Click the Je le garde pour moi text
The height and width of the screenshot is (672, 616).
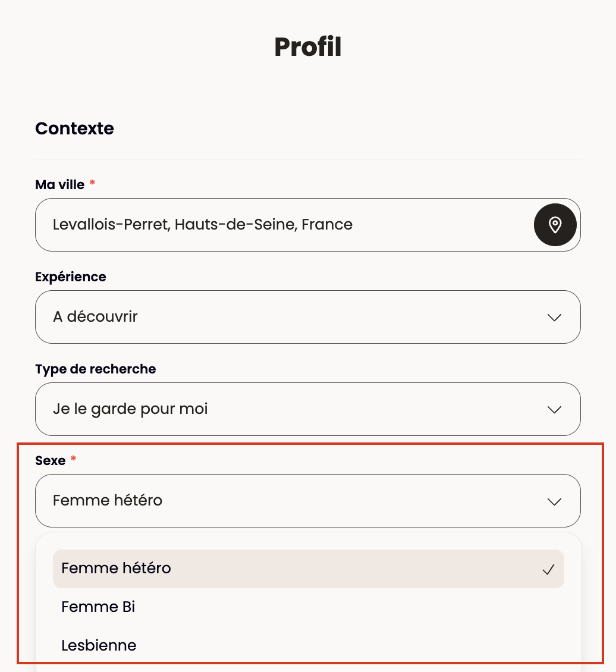(x=130, y=409)
